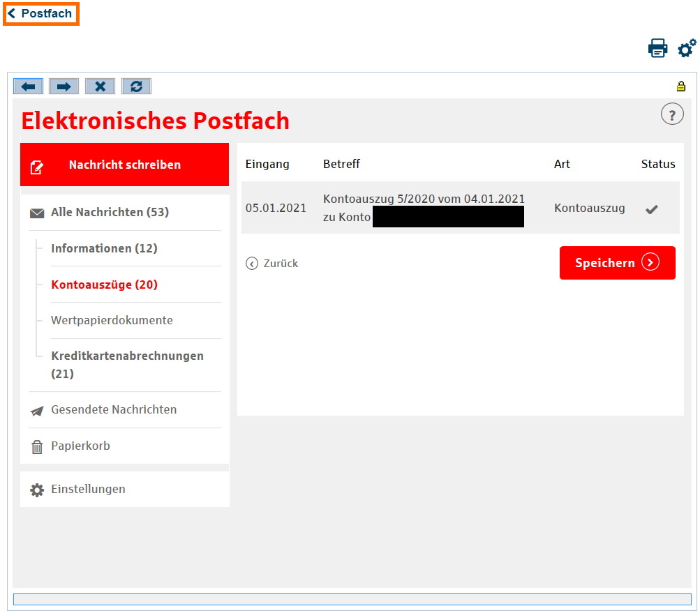Open the Papierkorb trash folder
The width and height of the screenshot is (700, 613).
click(80, 446)
